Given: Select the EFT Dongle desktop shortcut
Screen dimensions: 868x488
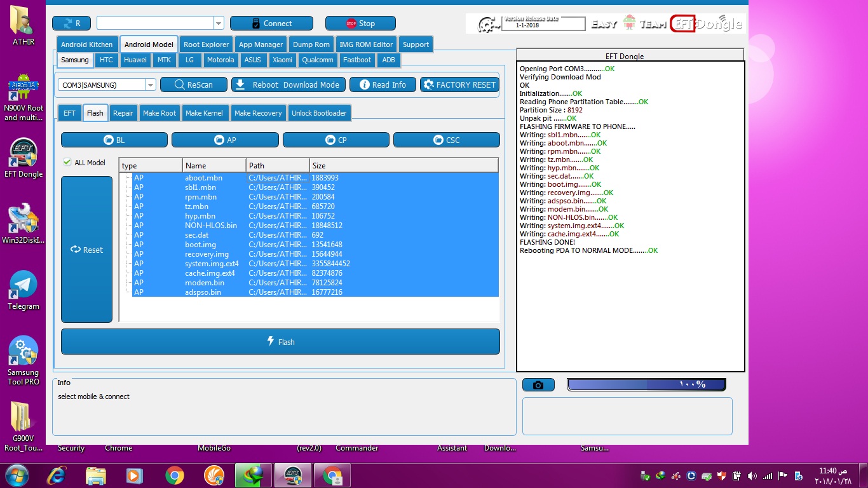Looking at the screenshot, I should (24, 158).
